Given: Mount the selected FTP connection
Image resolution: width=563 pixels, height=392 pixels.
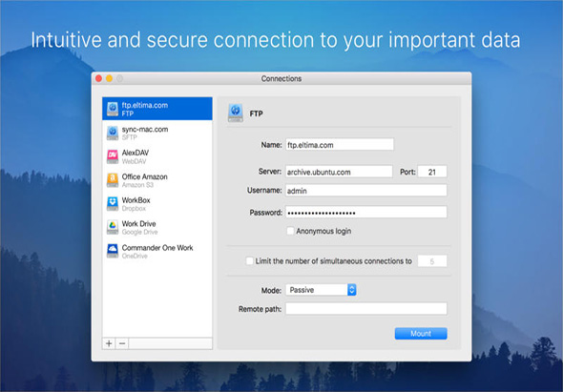Looking at the screenshot, I should (421, 334).
